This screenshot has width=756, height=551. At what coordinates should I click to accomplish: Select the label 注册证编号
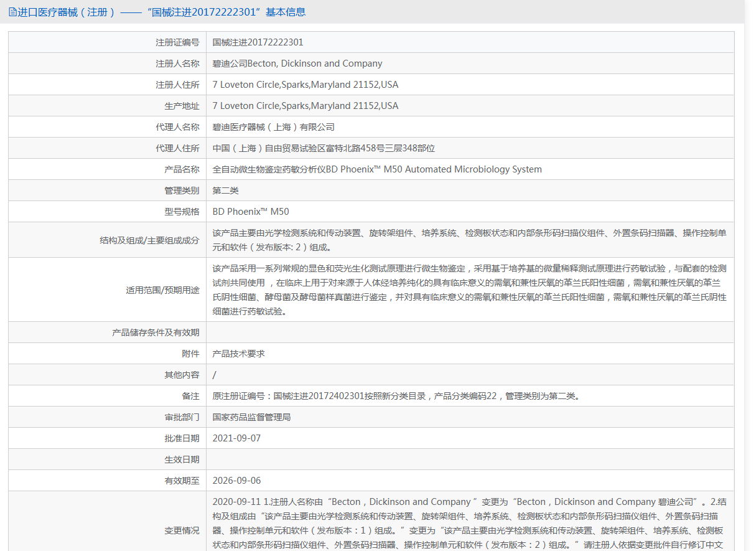pyautogui.click(x=177, y=42)
